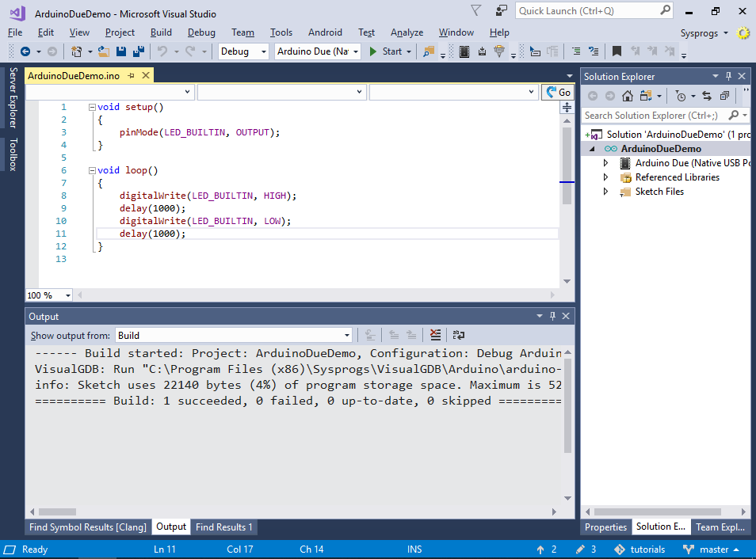Toggle word wrap in Output window
The height and width of the screenshot is (559, 756).
click(459, 335)
